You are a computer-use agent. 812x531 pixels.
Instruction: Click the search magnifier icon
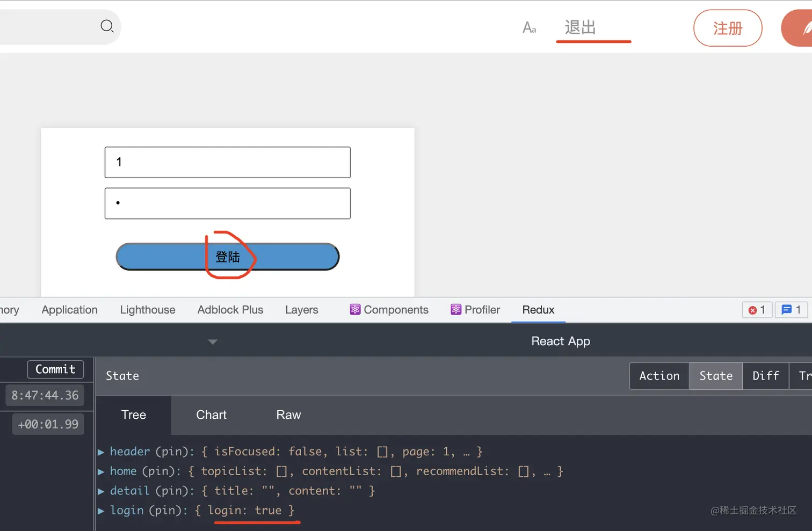tap(107, 26)
